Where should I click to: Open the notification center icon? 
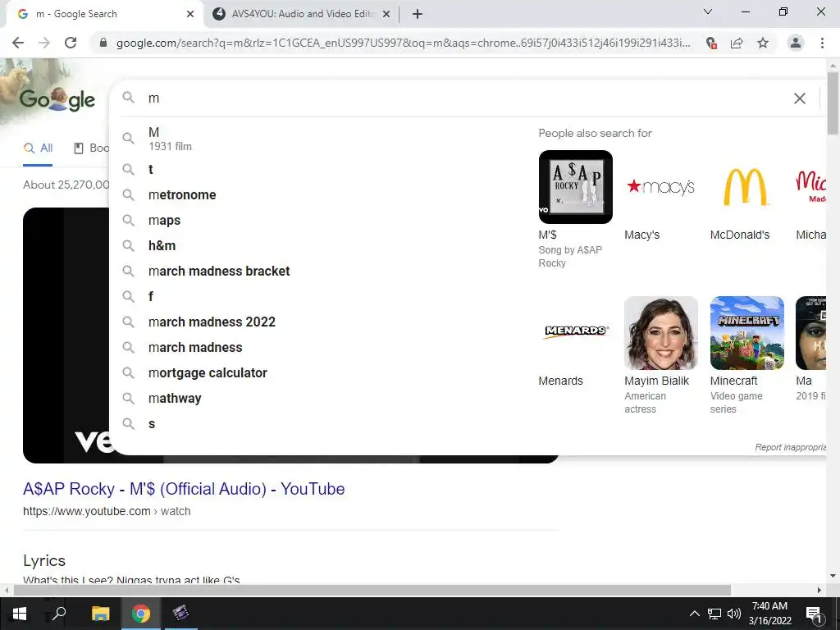point(813,614)
